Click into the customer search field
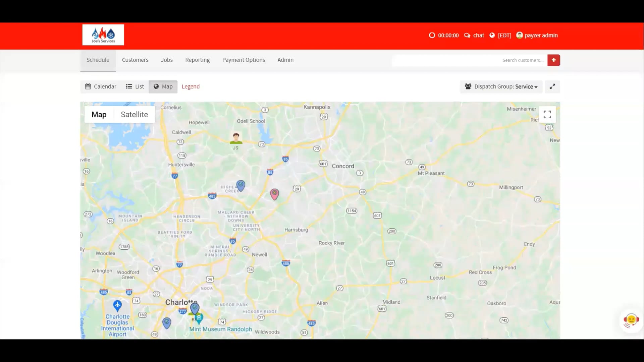Viewport: 644px width, 362px height. click(470, 60)
